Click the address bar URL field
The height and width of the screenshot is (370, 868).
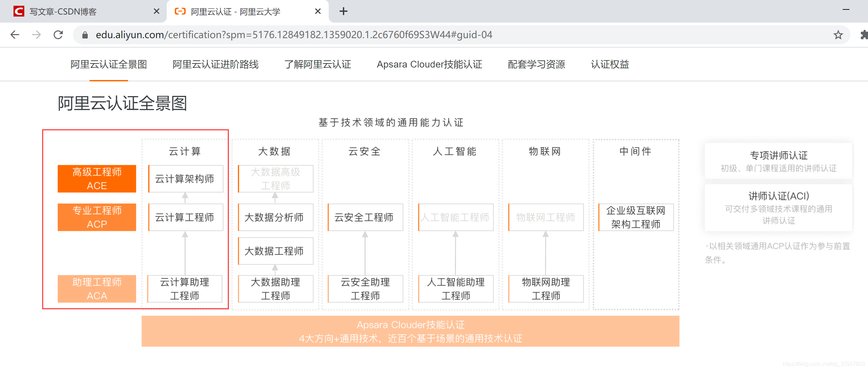click(x=461, y=35)
